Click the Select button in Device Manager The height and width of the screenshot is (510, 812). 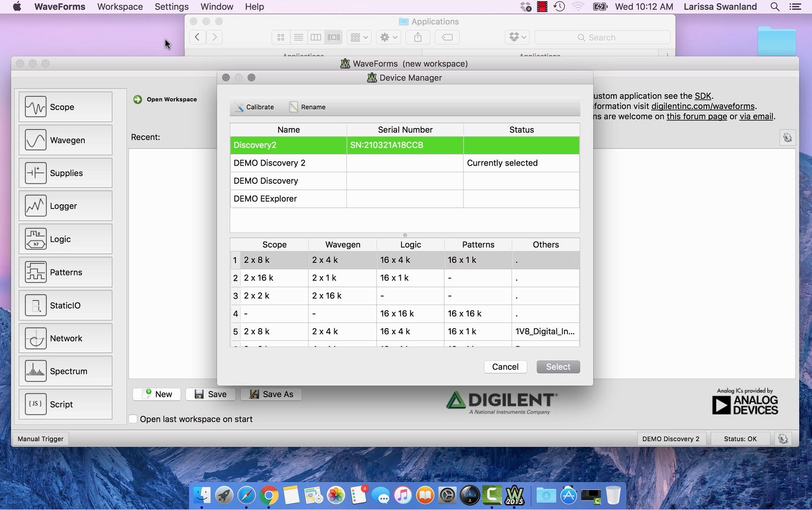[558, 367]
